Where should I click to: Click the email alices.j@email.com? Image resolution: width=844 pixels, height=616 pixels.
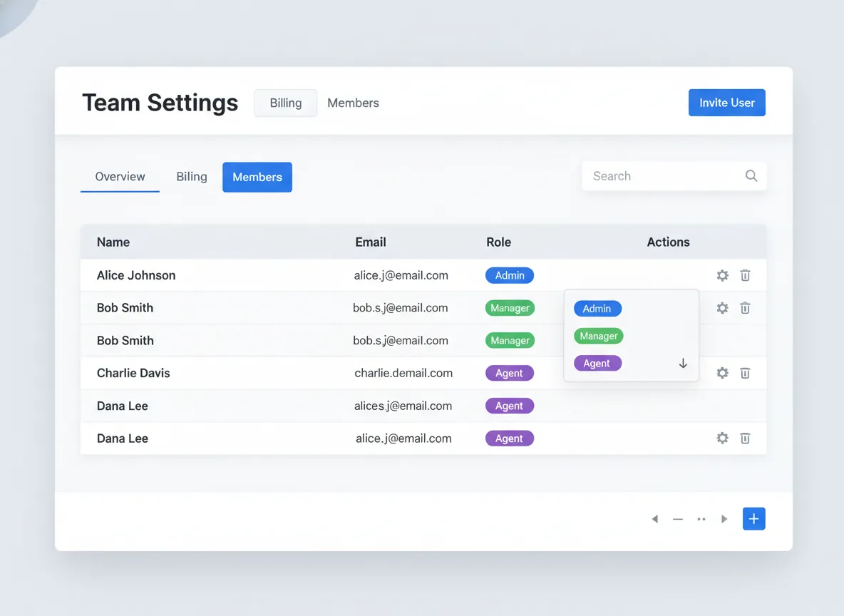(403, 406)
